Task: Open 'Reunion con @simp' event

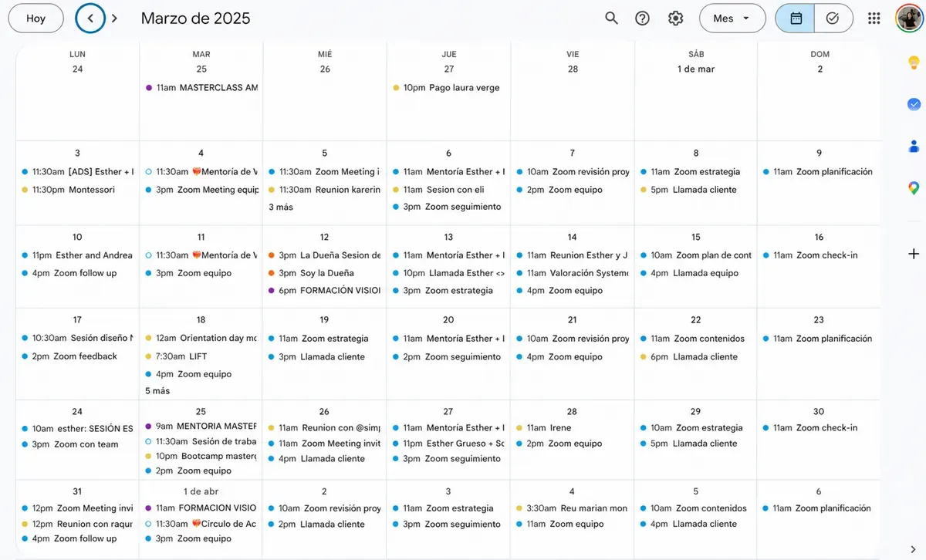Action: click(x=325, y=428)
